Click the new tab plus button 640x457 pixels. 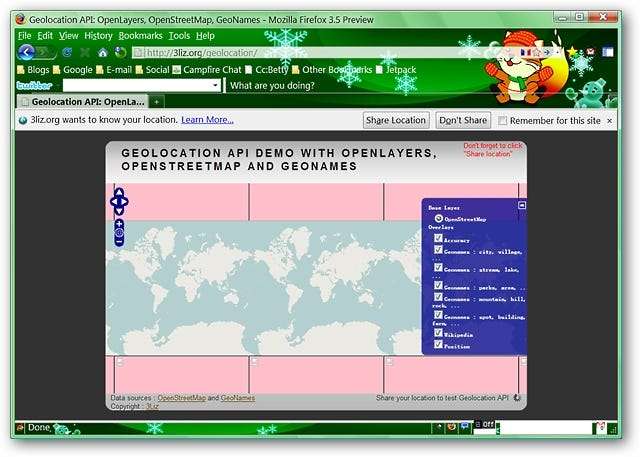(157, 102)
